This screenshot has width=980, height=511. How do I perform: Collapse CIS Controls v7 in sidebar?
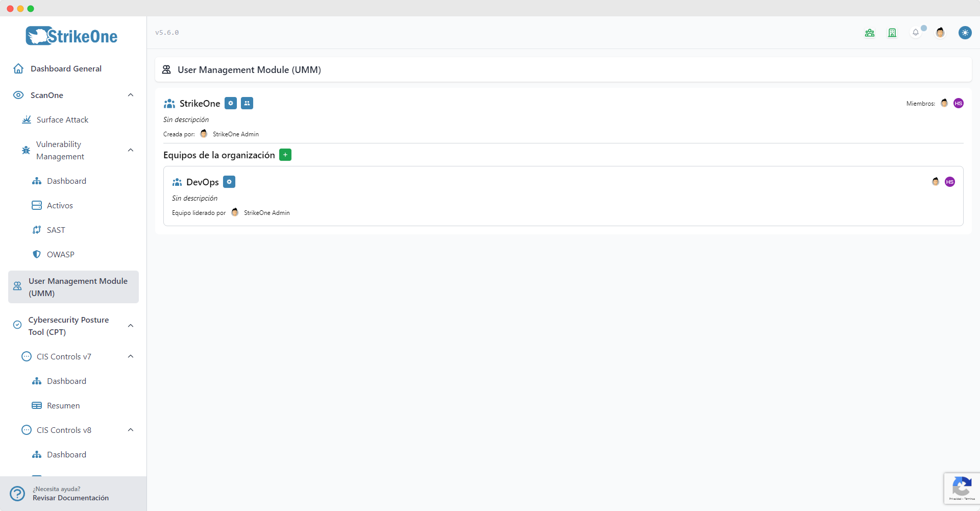pos(131,356)
